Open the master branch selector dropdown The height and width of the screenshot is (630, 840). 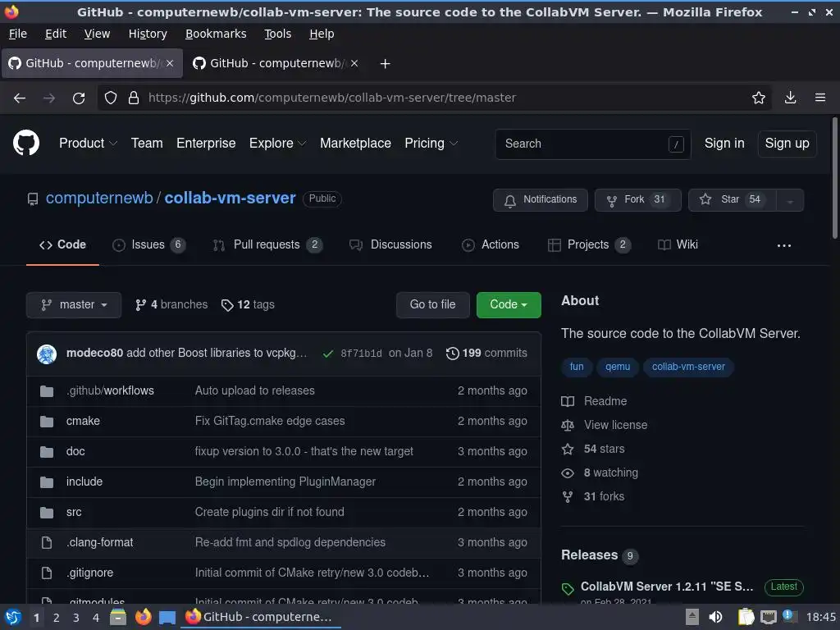pos(74,305)
